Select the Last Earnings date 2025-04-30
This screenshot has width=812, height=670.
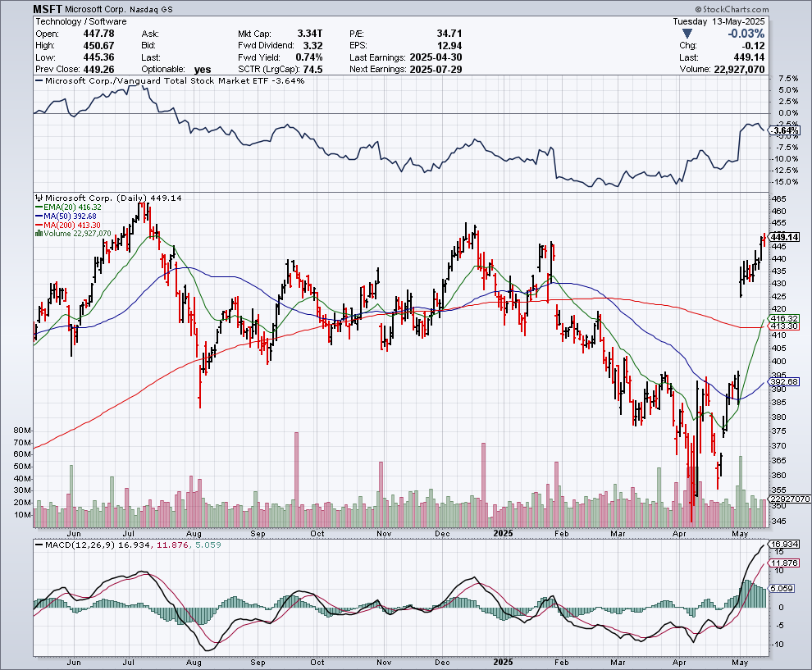436,57
